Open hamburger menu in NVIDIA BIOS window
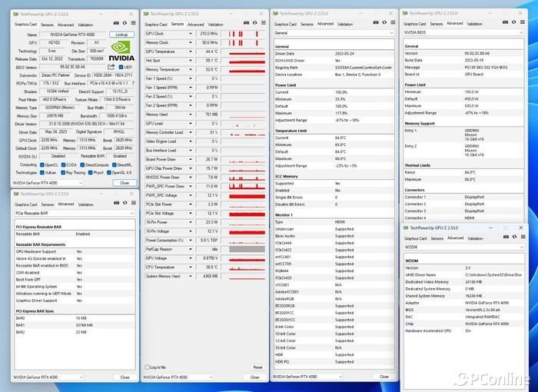This screenshot has width=538, height=392. tap(522, 22)
